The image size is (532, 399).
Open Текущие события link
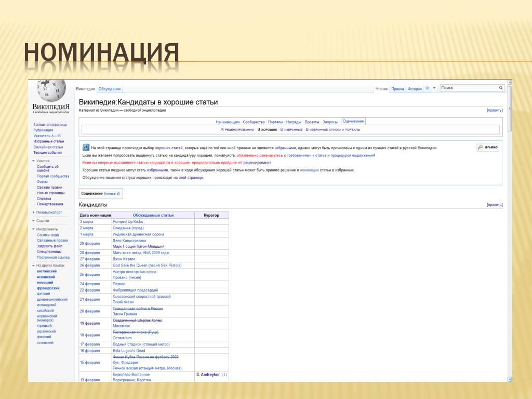click(47, 153)
